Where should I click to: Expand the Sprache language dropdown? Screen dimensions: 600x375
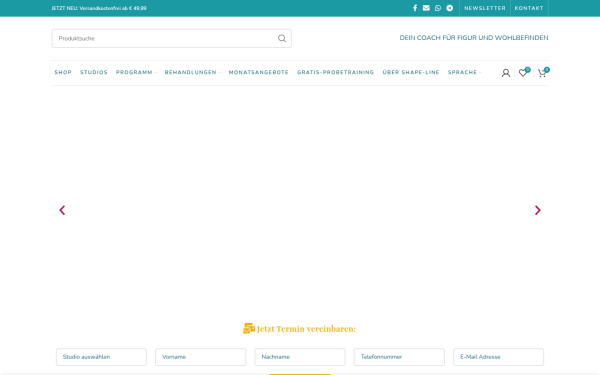coord(465,72)
